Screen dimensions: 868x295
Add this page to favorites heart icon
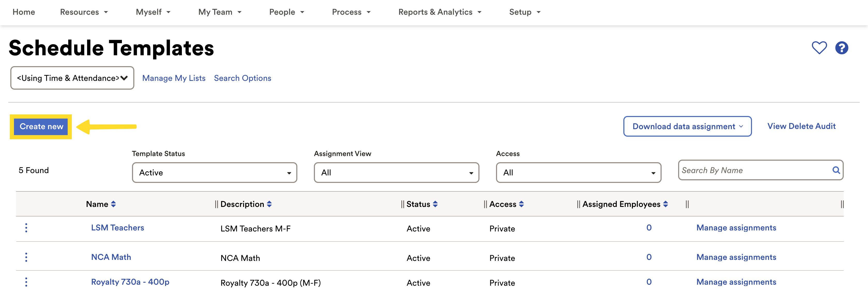pyautogui.click(x=819, y=48)
